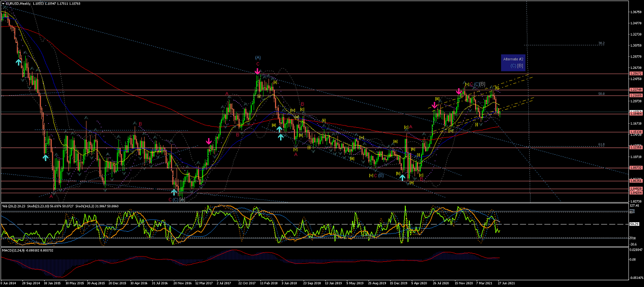Select the 1.12358 price level label
Image resolution: width=644 pixels, height=287 pixels.
click(x=635, y=148)
